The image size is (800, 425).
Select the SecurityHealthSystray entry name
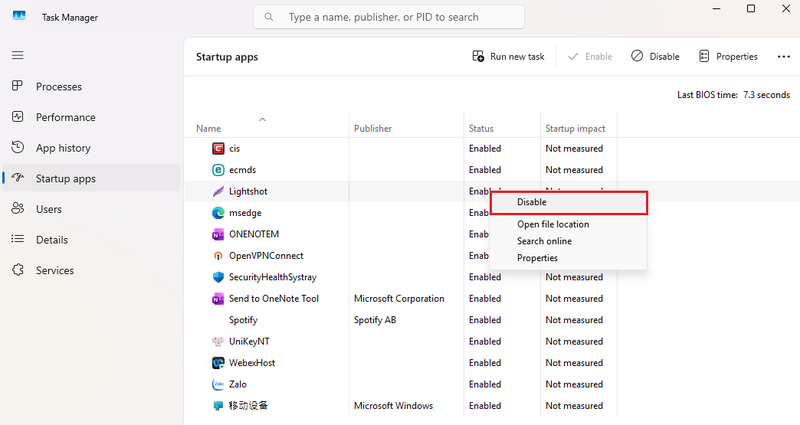point(272,277)
